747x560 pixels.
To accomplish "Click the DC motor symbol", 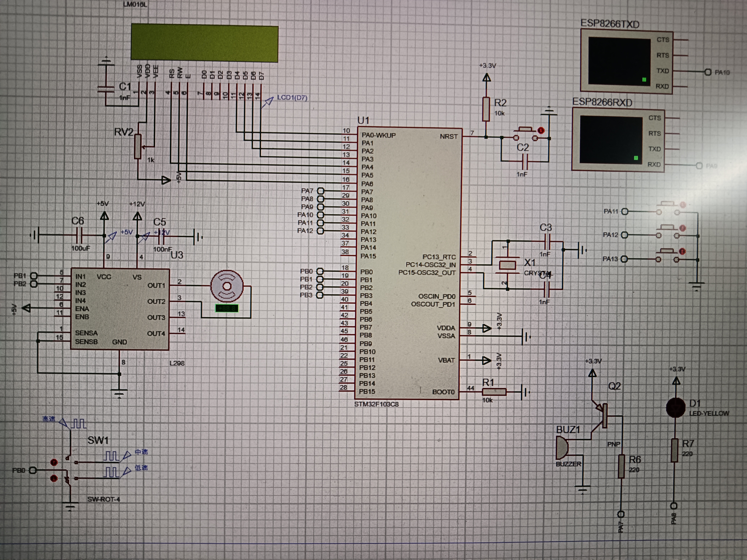I will (x=227, y=286).
